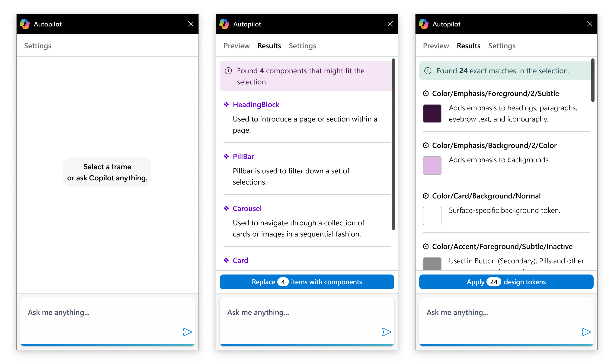Click the Ask me anything field in right panel

coord(506,321)
